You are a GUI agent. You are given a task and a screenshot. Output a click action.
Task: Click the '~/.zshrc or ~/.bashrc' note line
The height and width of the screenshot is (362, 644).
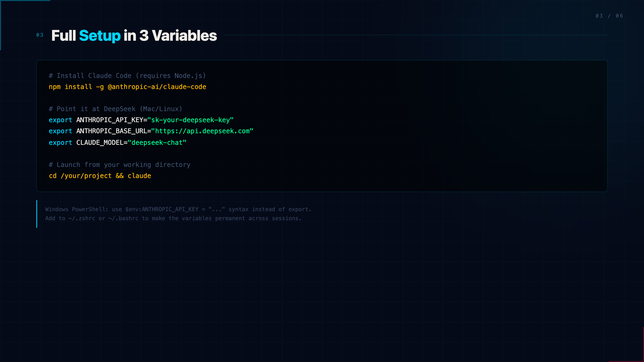[x=173, y=218]
